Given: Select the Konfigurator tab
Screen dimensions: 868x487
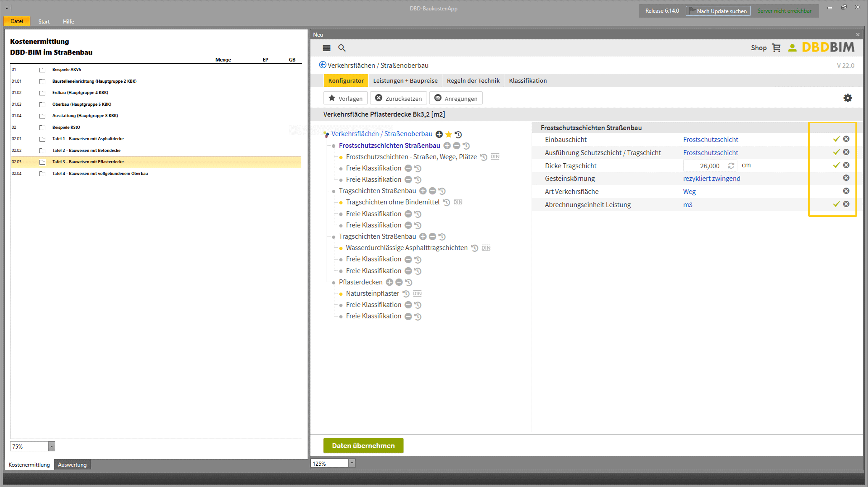Looking at the screenshot, I should (x=346, y=81).
